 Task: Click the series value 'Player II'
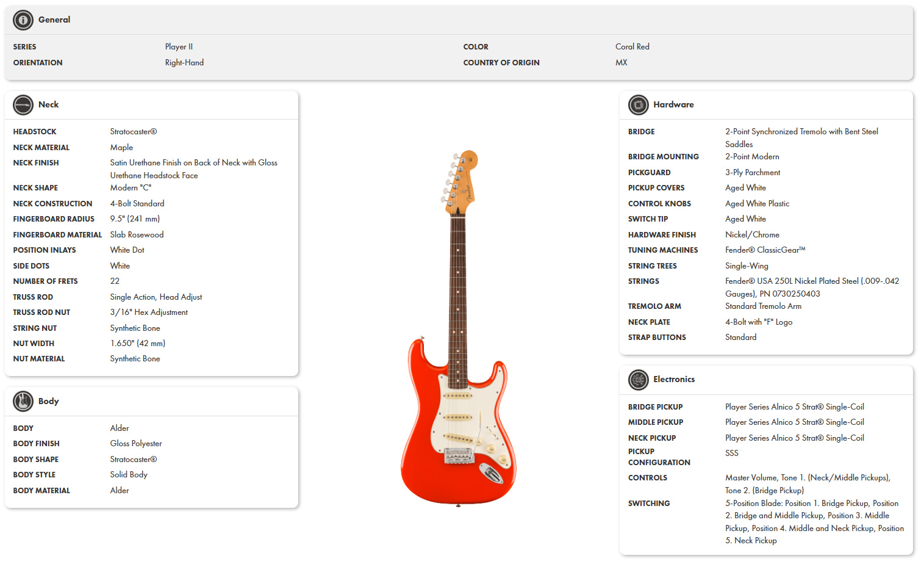(x=179, y=46)
